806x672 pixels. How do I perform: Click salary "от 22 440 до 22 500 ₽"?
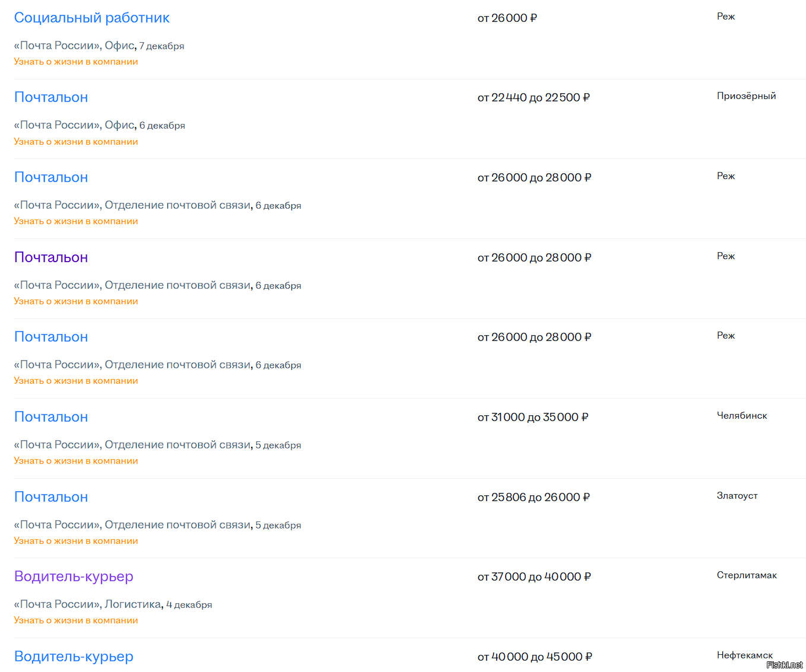point(534,97)
